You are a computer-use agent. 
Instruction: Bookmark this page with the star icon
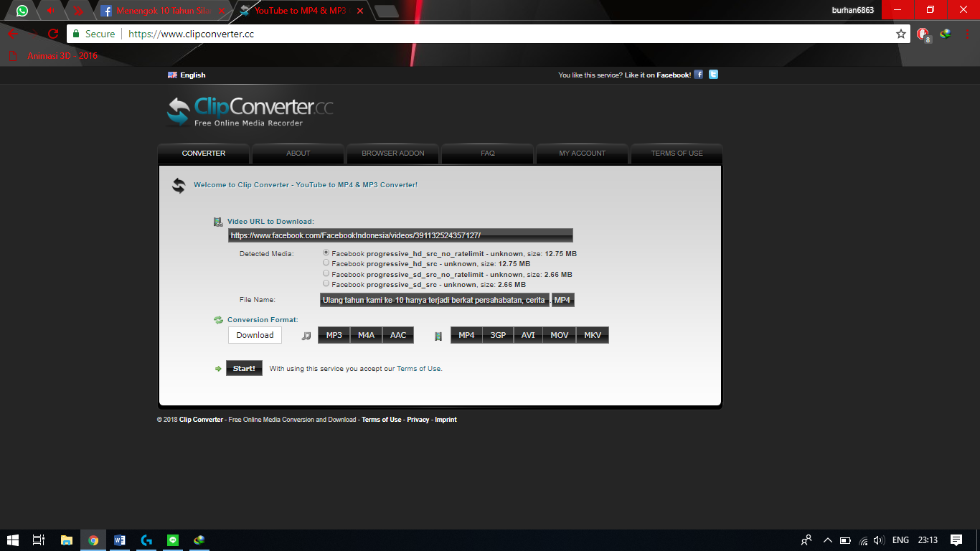click(901, 34)
